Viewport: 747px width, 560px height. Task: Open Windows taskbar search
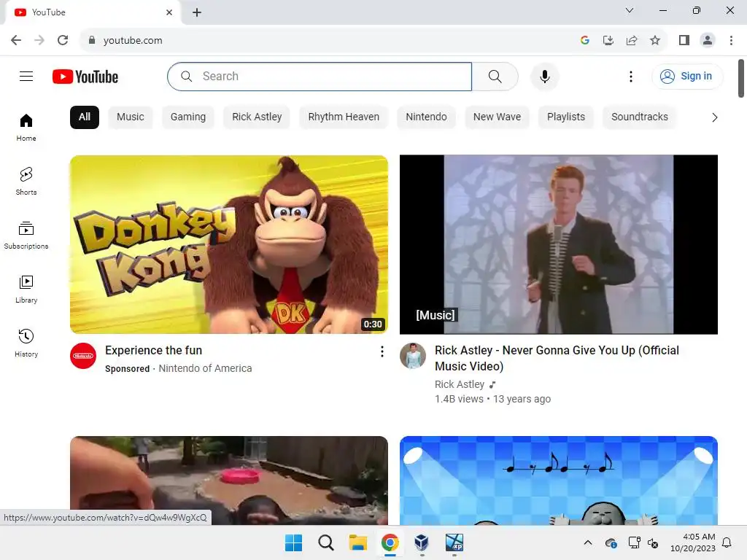pyautogui.click(x=326, y=542)
